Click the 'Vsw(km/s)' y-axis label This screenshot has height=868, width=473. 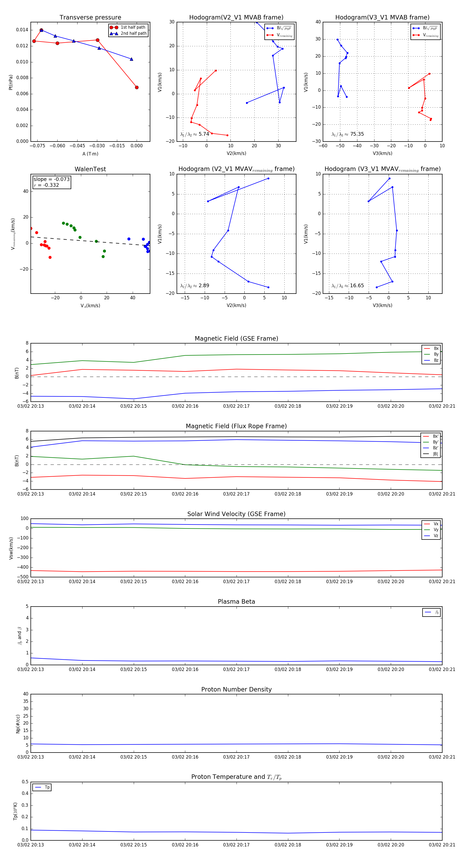11,548
